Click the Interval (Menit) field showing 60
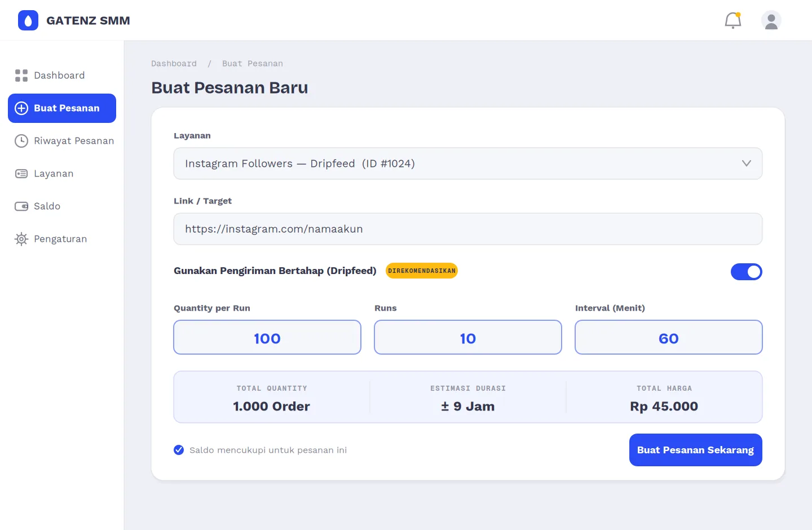This screenshot has height=530, width=812. tap(669, 337)
